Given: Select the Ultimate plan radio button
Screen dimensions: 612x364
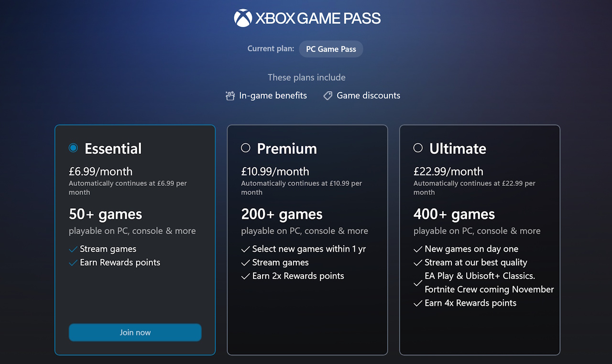Looking at the screenshot, I should 418,148.
